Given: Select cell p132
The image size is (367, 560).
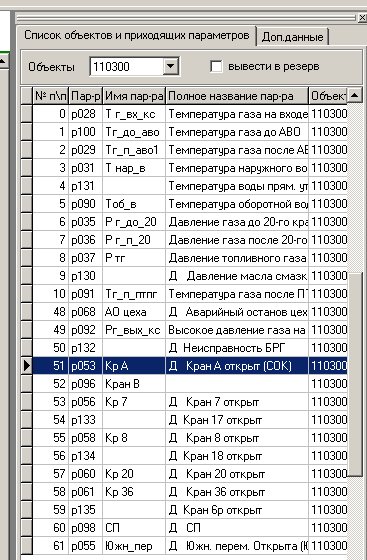Looking at the screenshot, I should point(86,348).
